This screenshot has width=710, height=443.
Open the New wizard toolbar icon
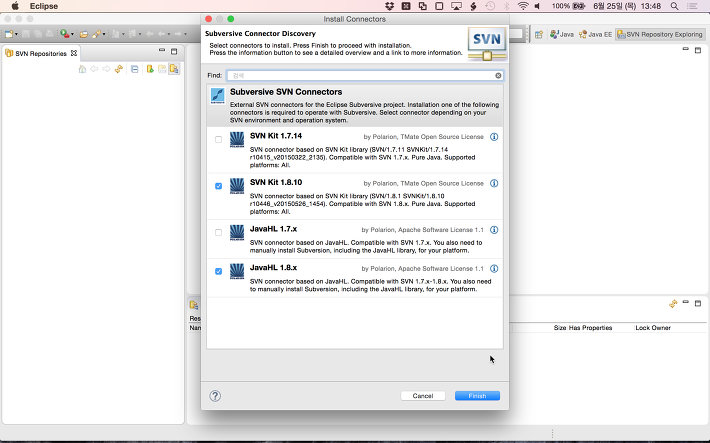coord(9,34)
